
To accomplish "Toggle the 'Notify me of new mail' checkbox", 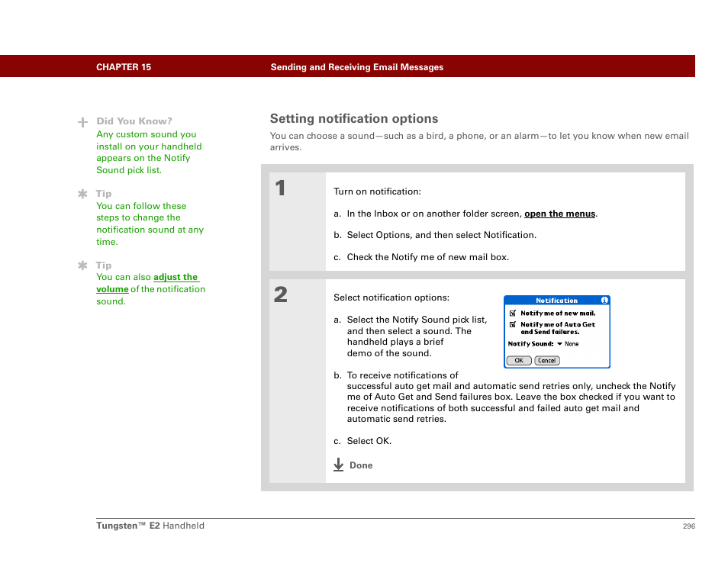I will [513, 314].
